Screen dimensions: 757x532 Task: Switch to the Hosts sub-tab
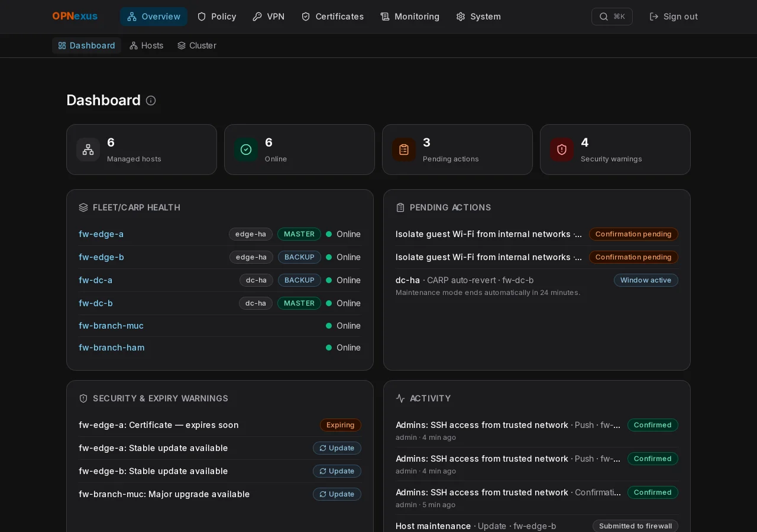coord(147,46)
